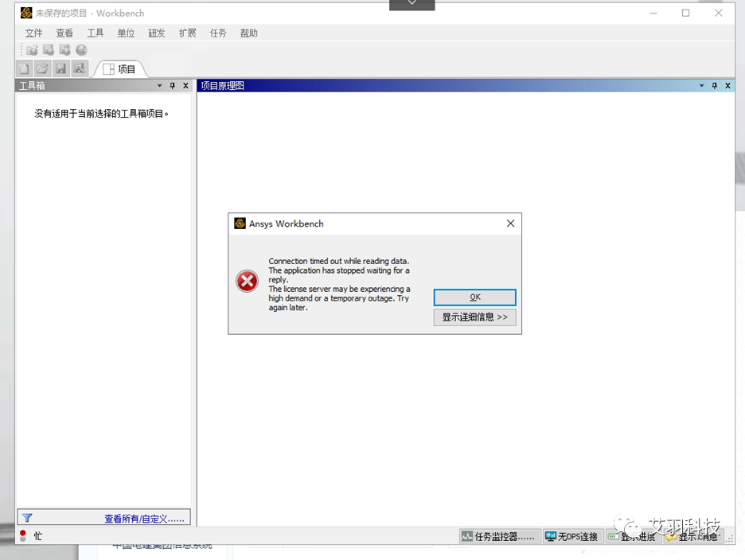745x560 pixels.
Task: Close the 项目原理图 panel
Action: 728,86
